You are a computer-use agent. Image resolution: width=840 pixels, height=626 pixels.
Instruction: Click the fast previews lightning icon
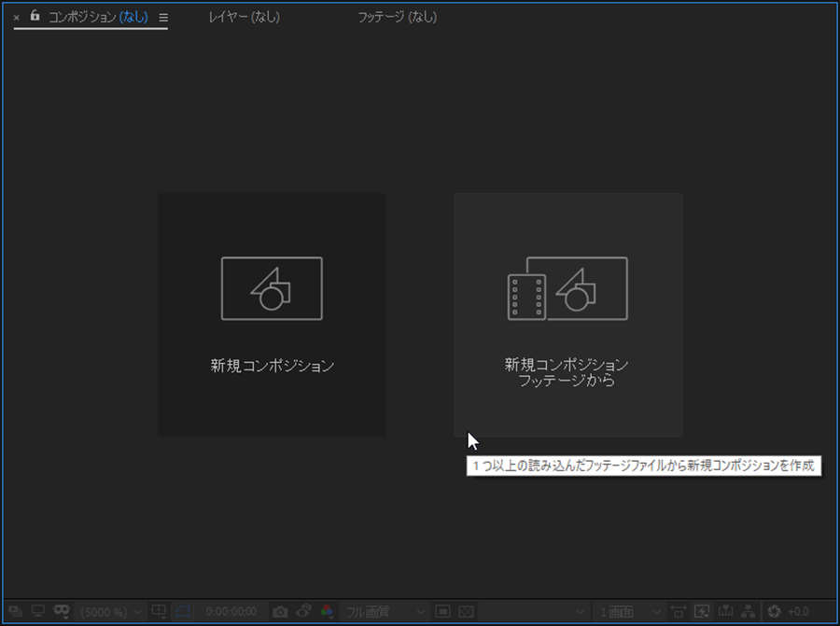click(702, 612)
